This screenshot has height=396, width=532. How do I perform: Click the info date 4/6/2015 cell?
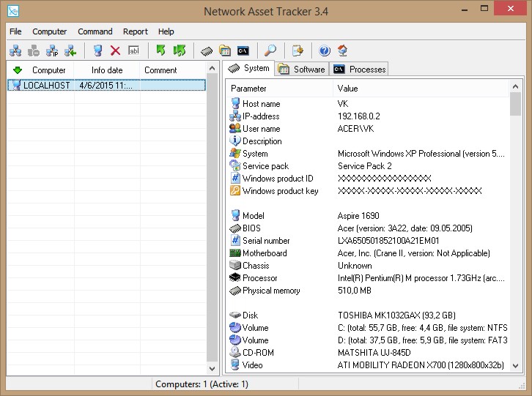(x=106, y=85)
